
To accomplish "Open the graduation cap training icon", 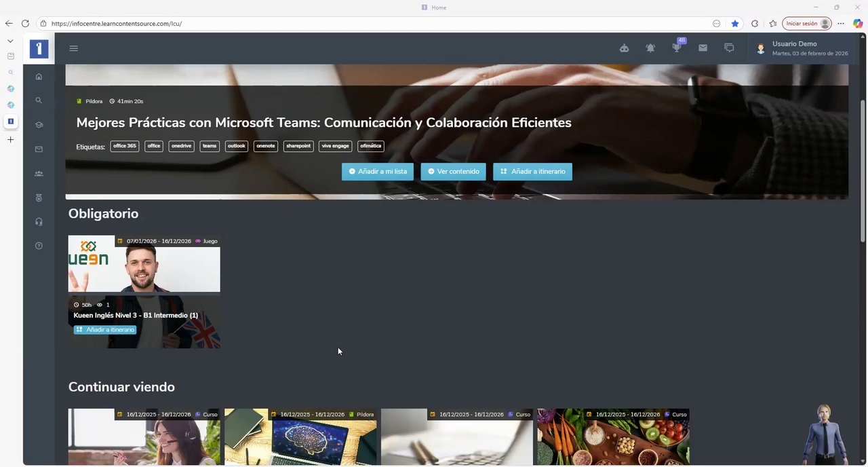I will [x=39, y=125].
